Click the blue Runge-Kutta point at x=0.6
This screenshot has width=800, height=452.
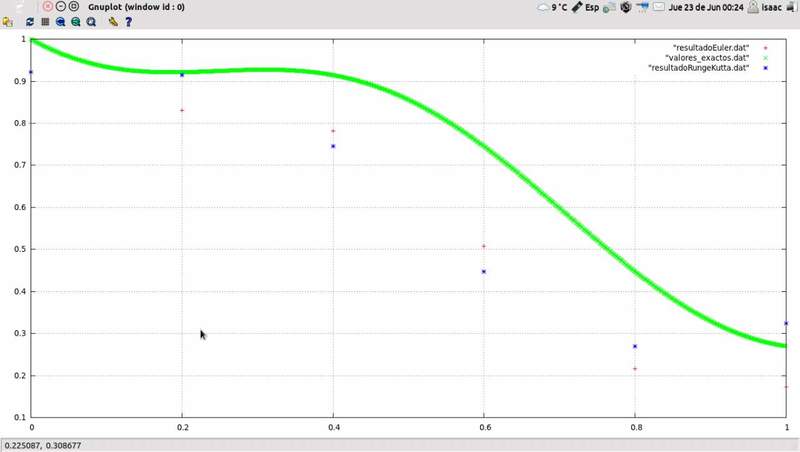484,272
